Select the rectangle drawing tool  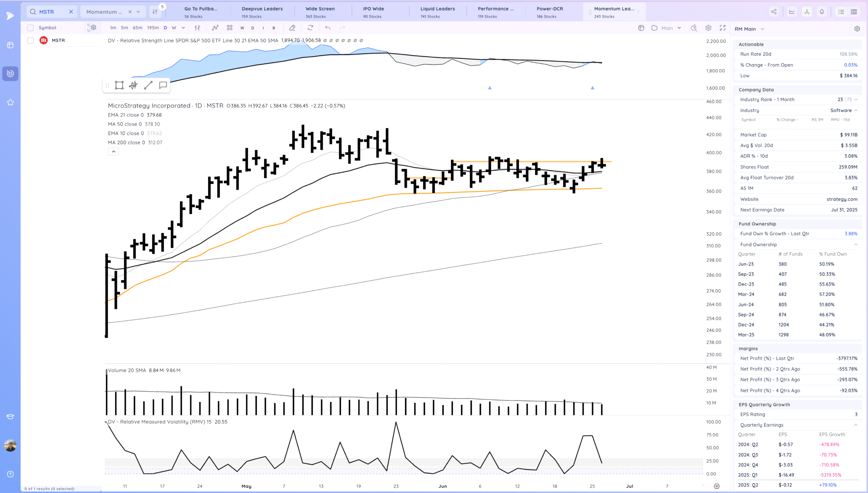[x=119, y=85]
